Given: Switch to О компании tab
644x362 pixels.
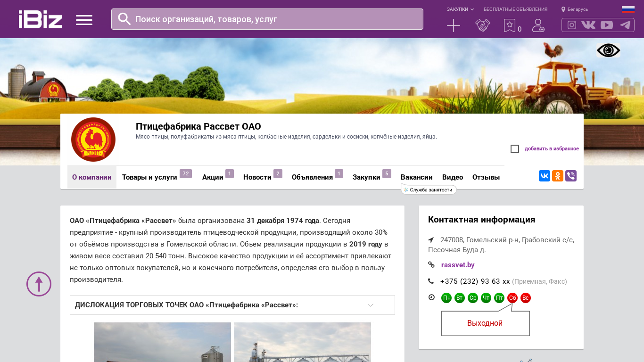Looking at the screenshot, I should click(92, 177).
